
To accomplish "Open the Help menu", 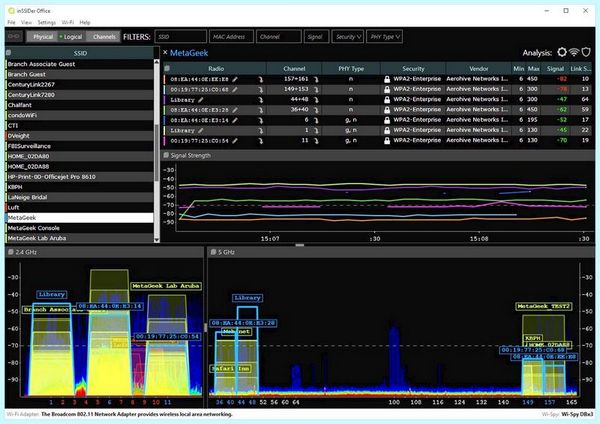I will click(85, 22).
